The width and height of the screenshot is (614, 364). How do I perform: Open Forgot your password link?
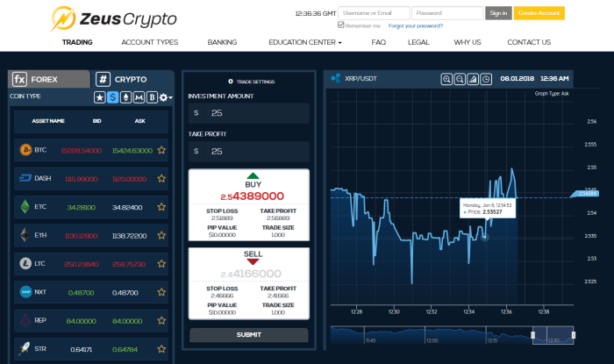[x=416, y=25]
